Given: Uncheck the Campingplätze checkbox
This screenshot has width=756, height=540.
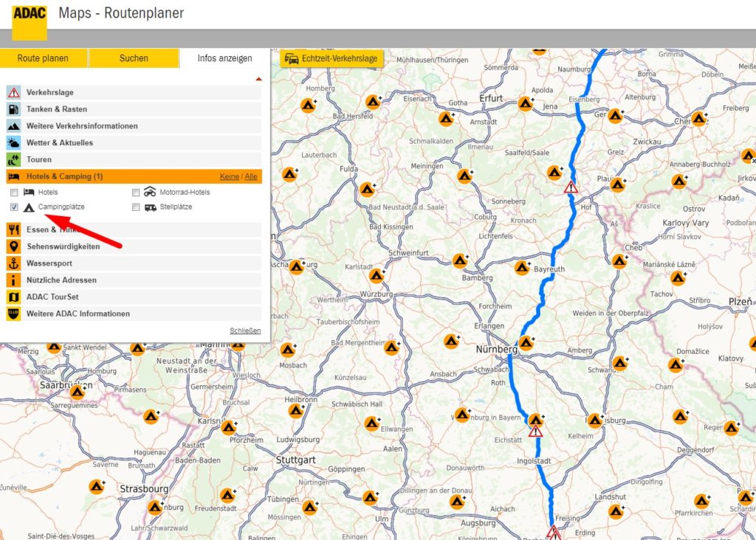Looking at the screenshot, I should [14, 207].
